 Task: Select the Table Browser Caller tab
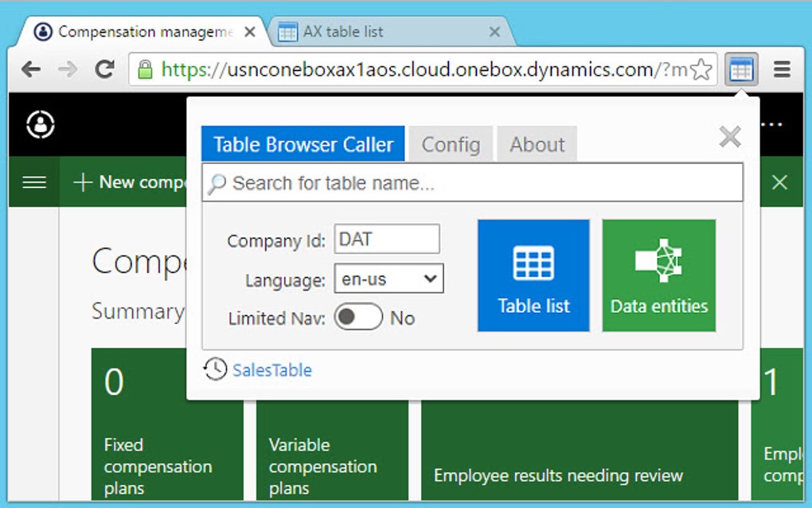[303, 144]
